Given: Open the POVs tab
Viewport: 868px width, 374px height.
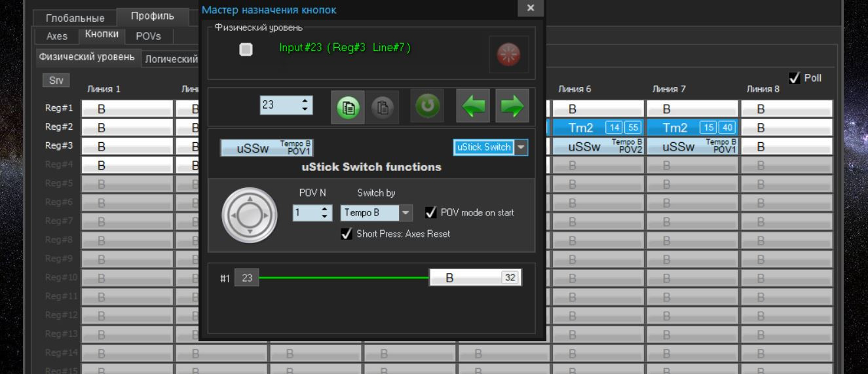Looking at the screenshot, I should [x=148, y=36].
